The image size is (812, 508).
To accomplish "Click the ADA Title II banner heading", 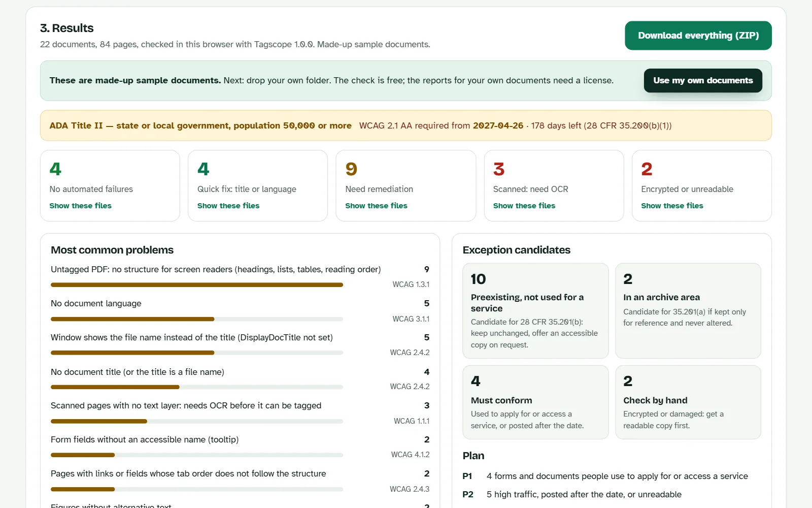I will (200, 125).
